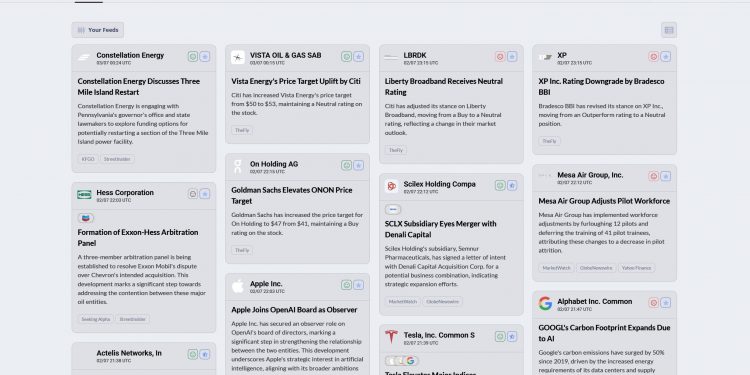750x375 pixels.
Task: Star the XP card
Action: pyautogui.click(x=666, y=56)
